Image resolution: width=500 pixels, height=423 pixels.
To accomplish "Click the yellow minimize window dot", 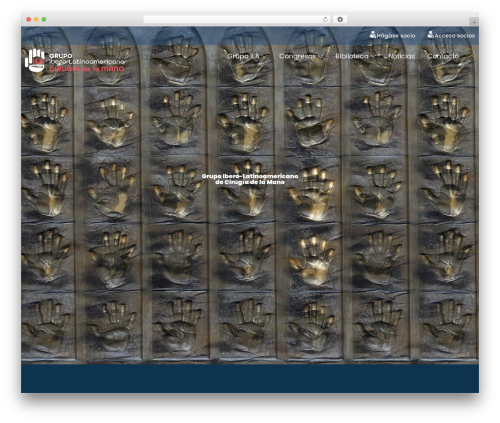I will point(36,20).
